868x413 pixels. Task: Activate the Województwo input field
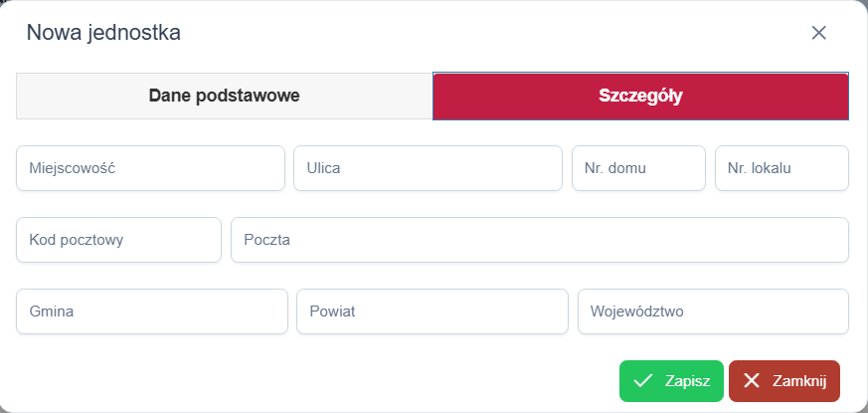(x=713, y=311)
